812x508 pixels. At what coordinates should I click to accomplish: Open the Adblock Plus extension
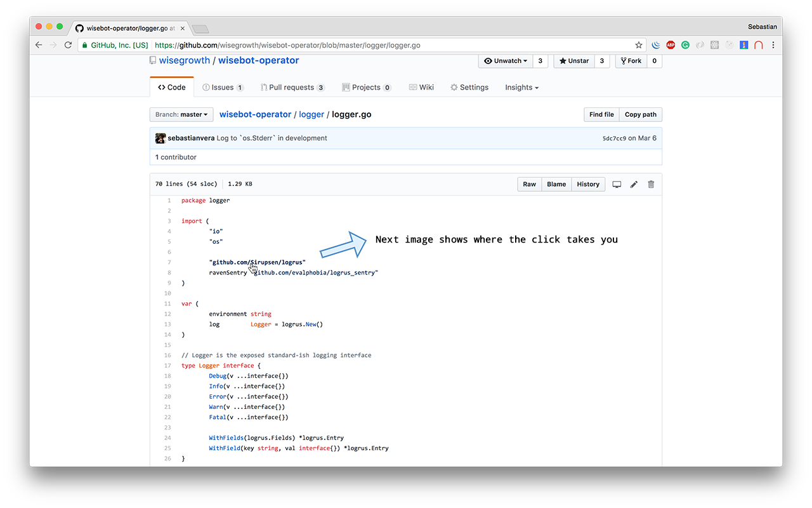coord(671,45)
